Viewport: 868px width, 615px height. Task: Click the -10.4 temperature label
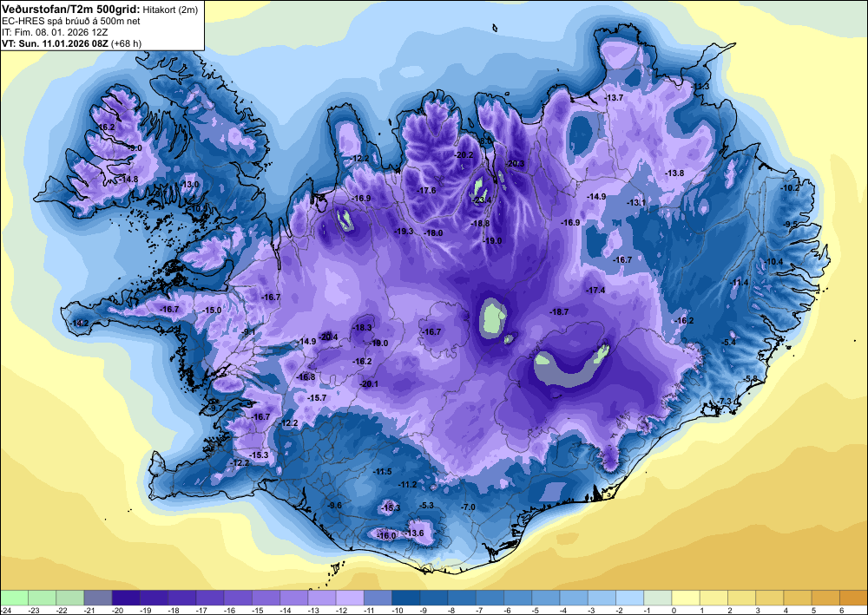pos(773,262)
